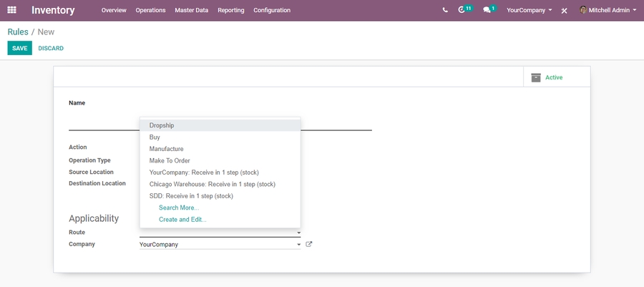This screenshot has width=644, height=287.
Task: Open activities clock icon with badge 11
Action: (x=462, y=10)
